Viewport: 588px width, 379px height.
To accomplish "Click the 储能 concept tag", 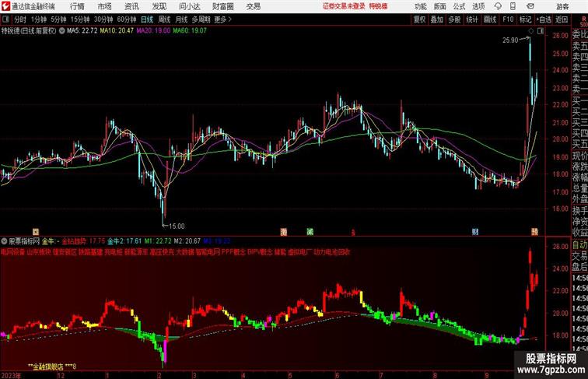I will pyautogui.click(x=280, y=252).
